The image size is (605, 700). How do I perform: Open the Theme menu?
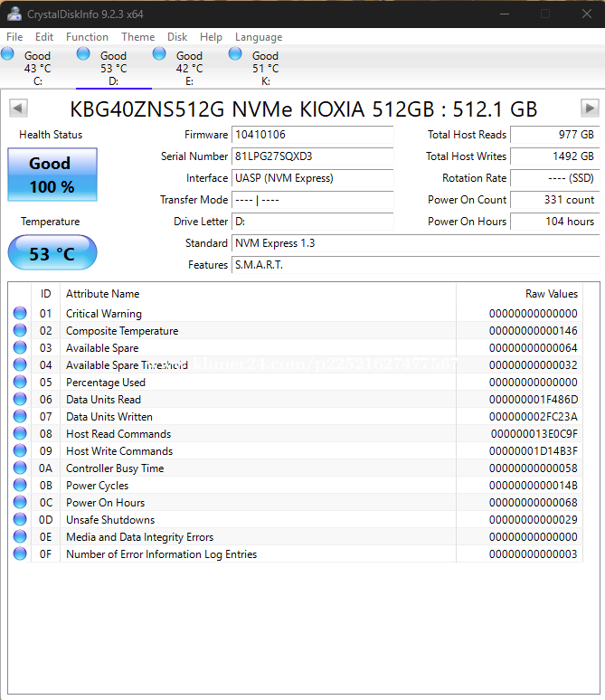(x=138, y=37)
